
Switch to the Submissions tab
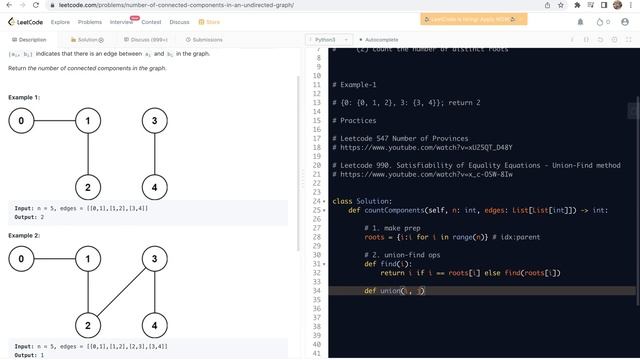tap(204, 40)
